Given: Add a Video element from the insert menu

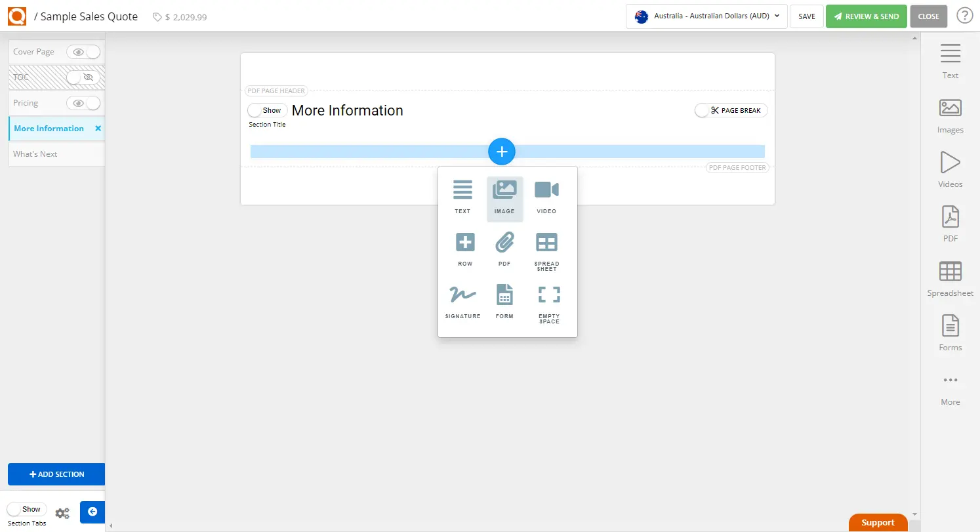Looking at the screenshot, I should click(x=546, y=195).
